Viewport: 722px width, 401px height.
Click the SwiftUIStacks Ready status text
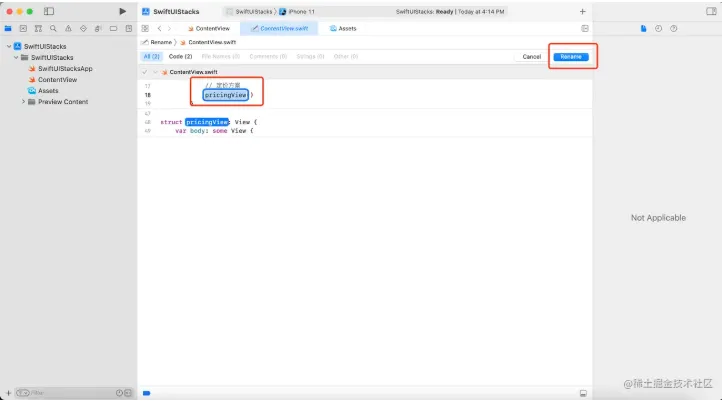[x=450, y=12]
